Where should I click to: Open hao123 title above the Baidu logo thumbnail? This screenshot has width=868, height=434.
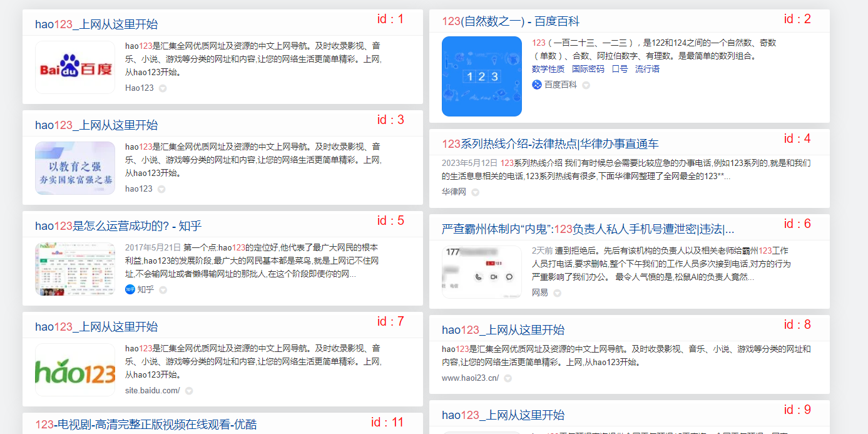(x=96, y=24)
